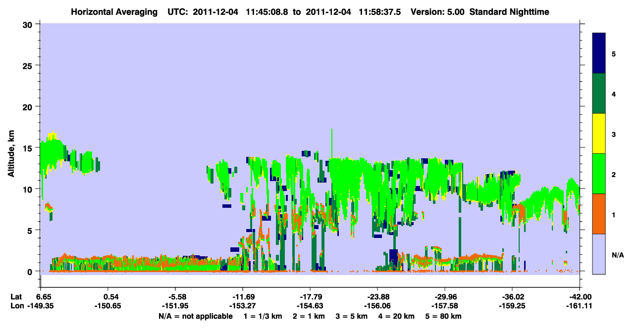Viewport: 644px width, 330px height.
Task: Click longitude value '-153.27'
Action: click(242, 306)
